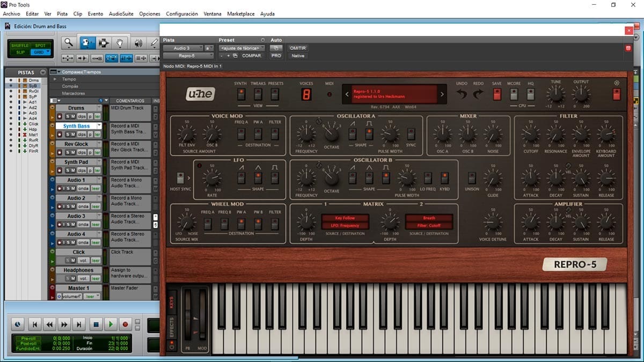644x362 pixels.
Task: Toggle the UNISON switch
Action: tap(472, 178)
